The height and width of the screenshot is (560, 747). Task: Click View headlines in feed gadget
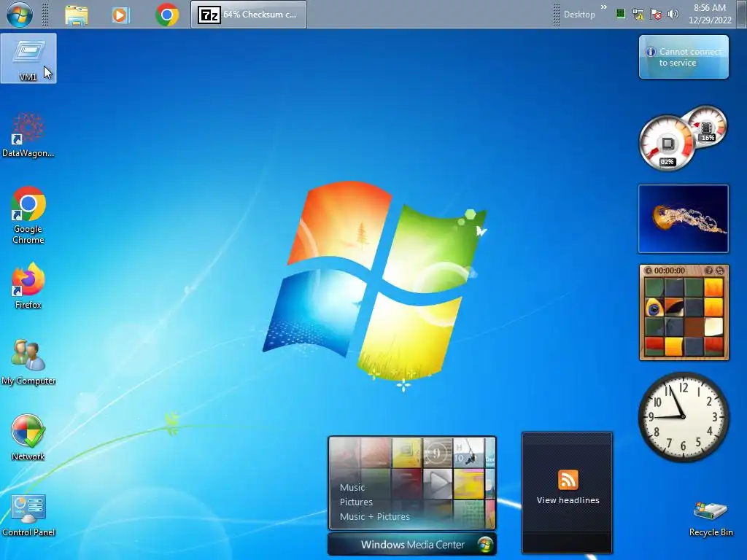568,500
